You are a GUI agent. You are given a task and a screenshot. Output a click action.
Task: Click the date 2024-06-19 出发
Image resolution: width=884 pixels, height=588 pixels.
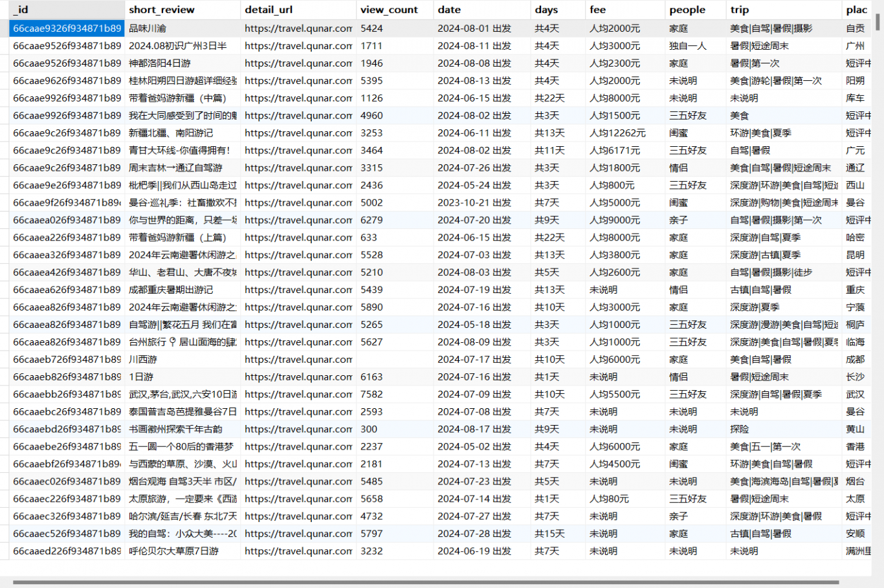[x=481, y=551]
